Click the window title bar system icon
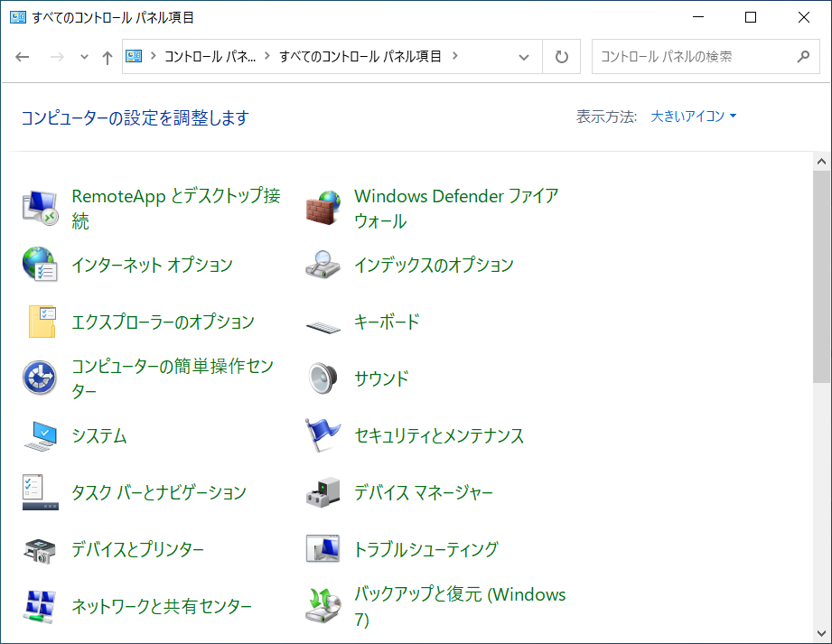 (x=18, y=17)
